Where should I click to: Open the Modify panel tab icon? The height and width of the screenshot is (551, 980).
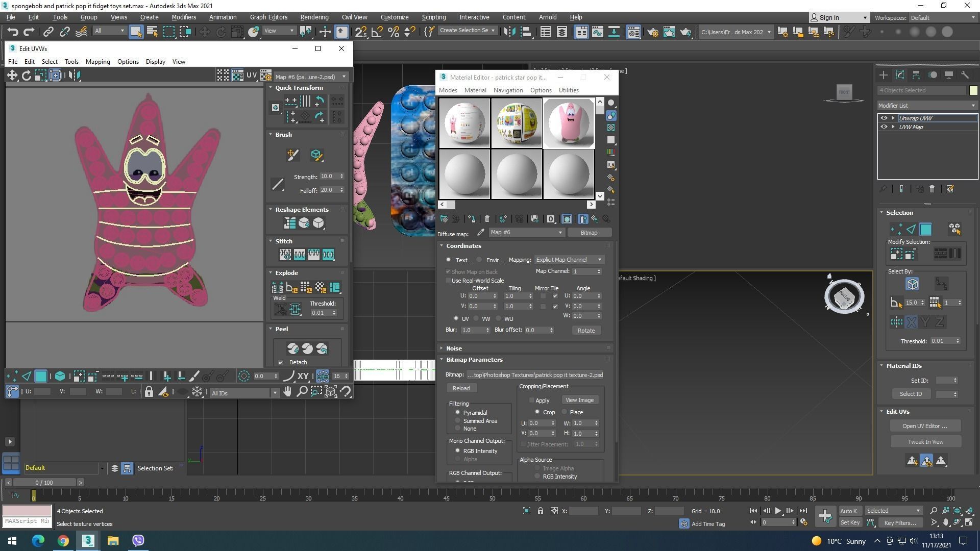(x=900, y=75)
